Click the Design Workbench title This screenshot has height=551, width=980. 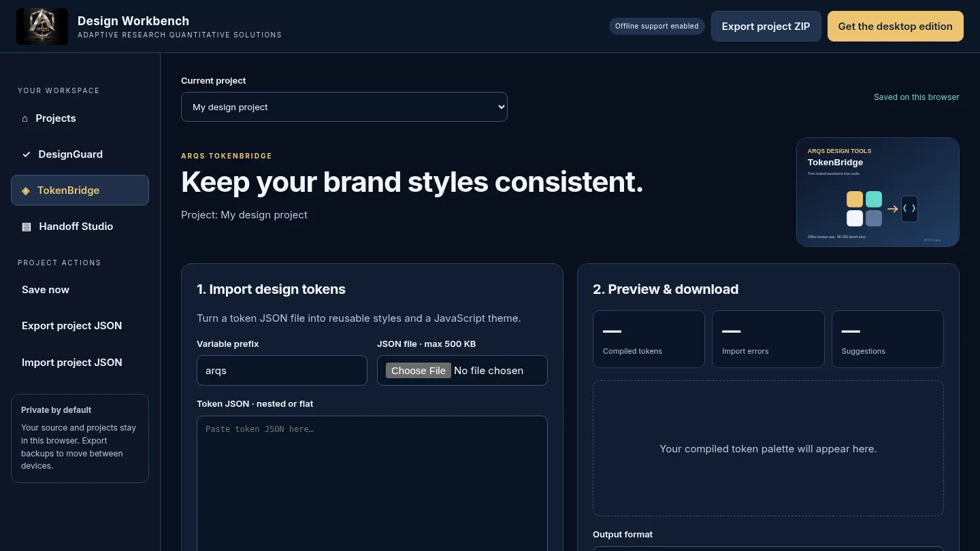[133, 21]
